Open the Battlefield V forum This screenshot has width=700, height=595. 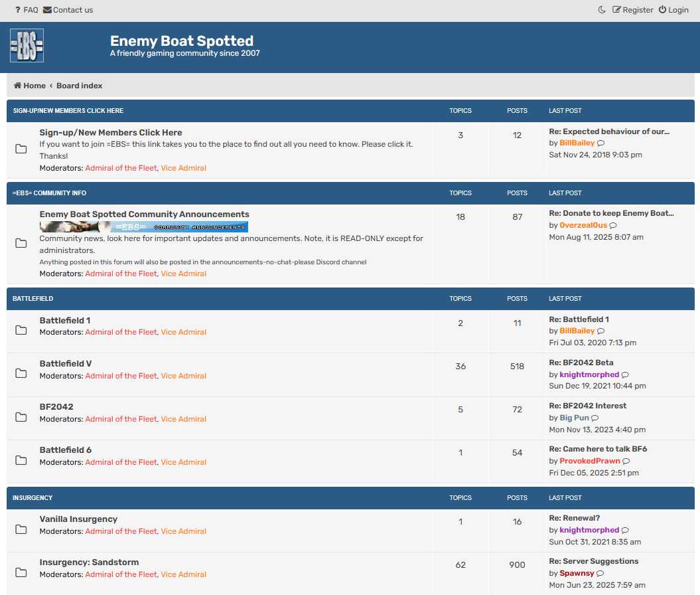[x=66, y=364]
